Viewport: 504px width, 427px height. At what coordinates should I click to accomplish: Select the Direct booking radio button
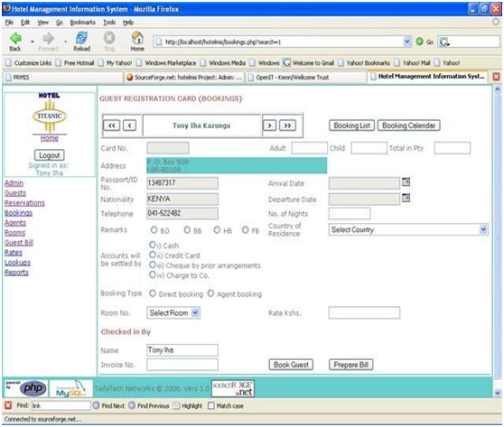153,293
